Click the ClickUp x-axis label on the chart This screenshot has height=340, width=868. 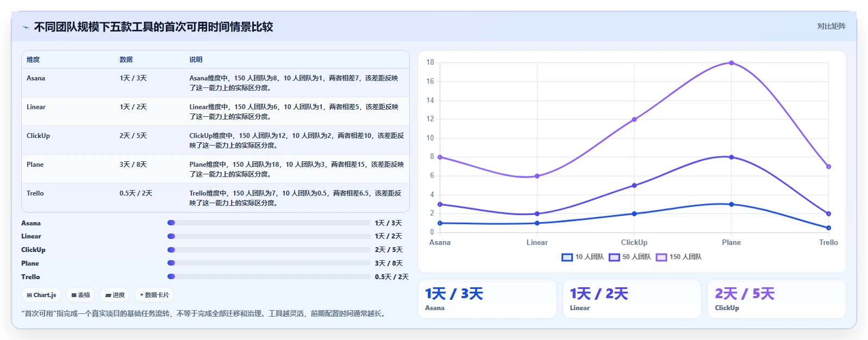(x=634, y=243)
